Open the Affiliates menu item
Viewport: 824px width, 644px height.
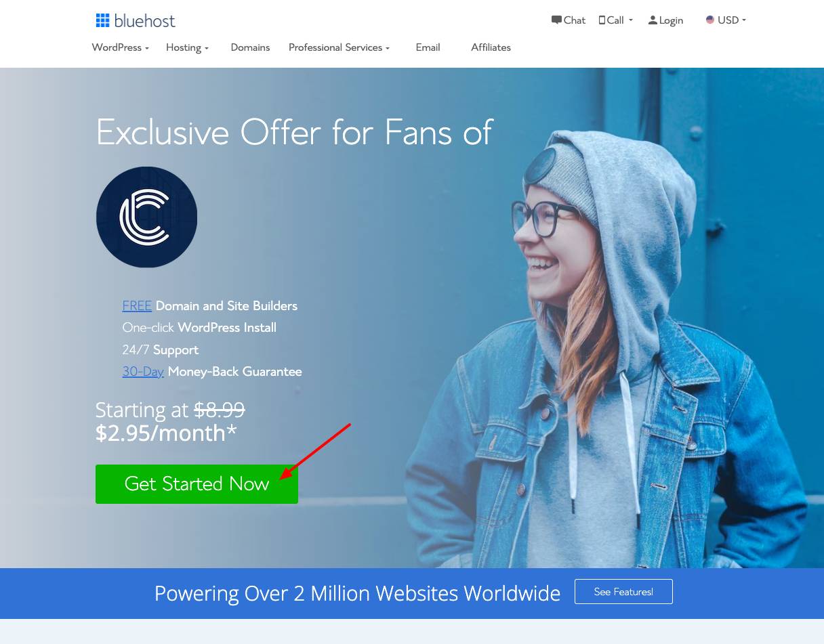491,47
